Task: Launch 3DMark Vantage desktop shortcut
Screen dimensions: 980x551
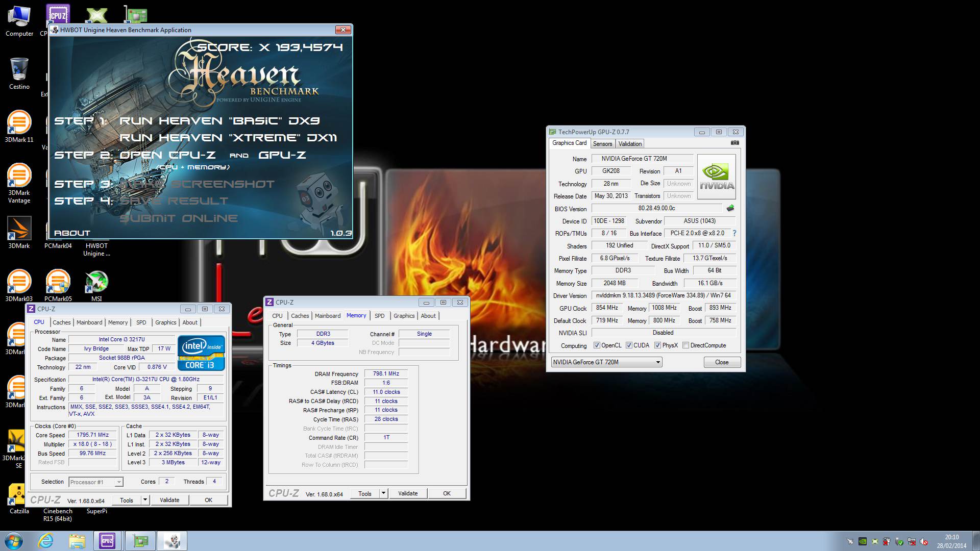Action: tap(19, 183)
